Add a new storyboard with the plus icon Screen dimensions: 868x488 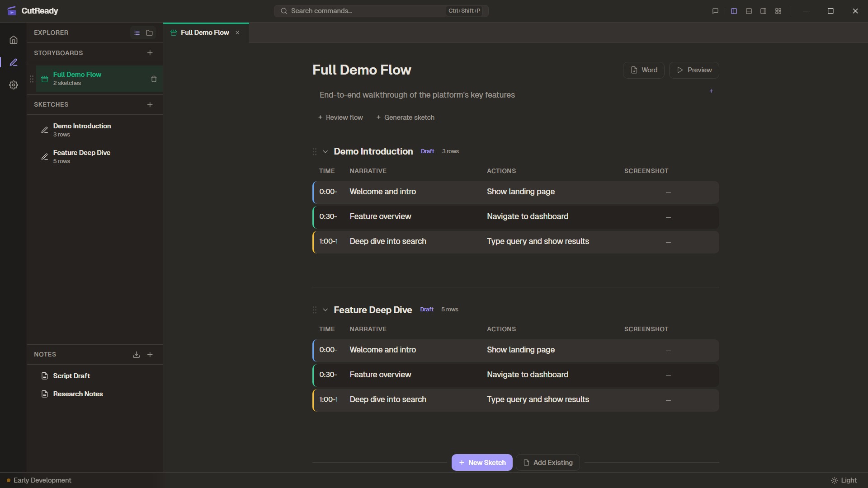point(150,53)
